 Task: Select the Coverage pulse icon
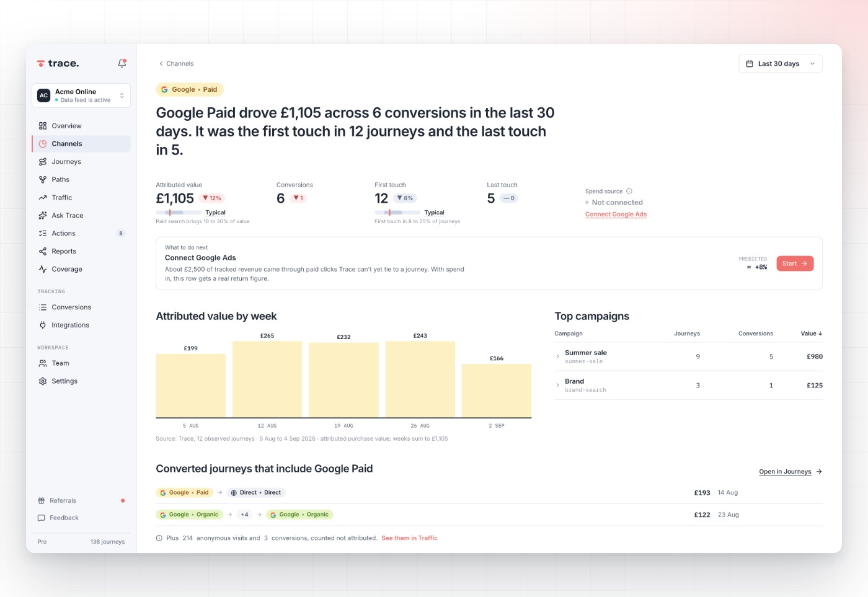pyautogui.click(x=43, y=270)
